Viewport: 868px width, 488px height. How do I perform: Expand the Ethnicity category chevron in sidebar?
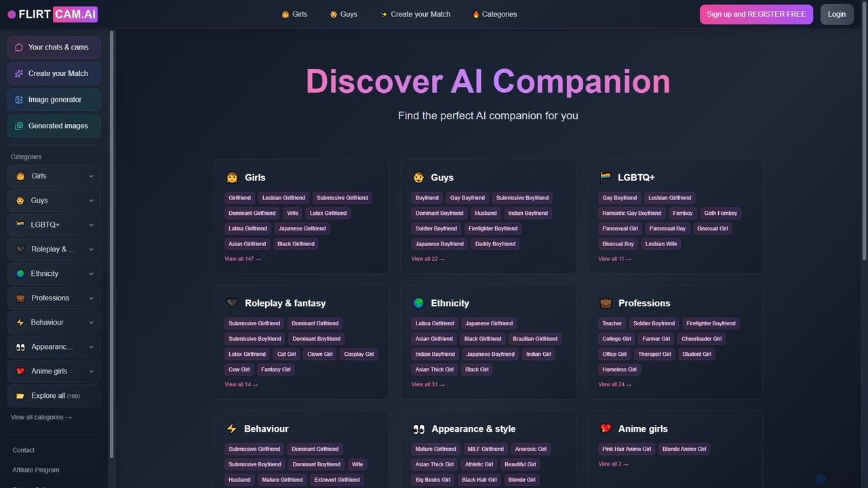91,274
